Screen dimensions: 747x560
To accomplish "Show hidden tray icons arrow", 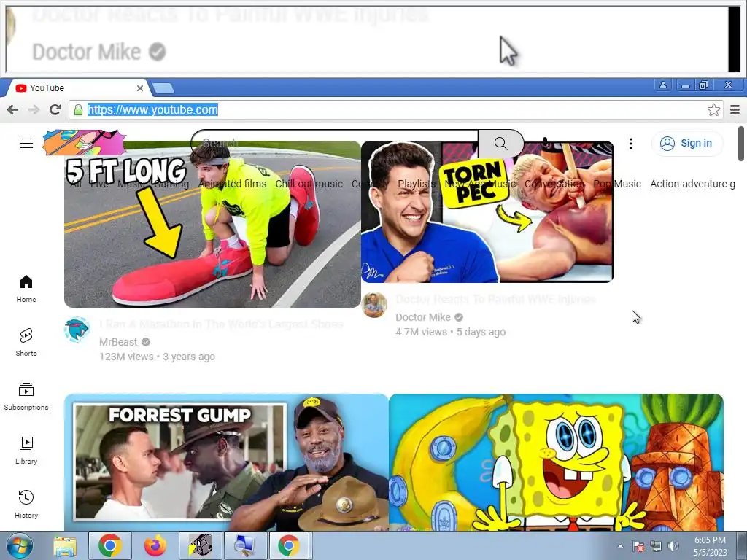I will coord(620,546).
